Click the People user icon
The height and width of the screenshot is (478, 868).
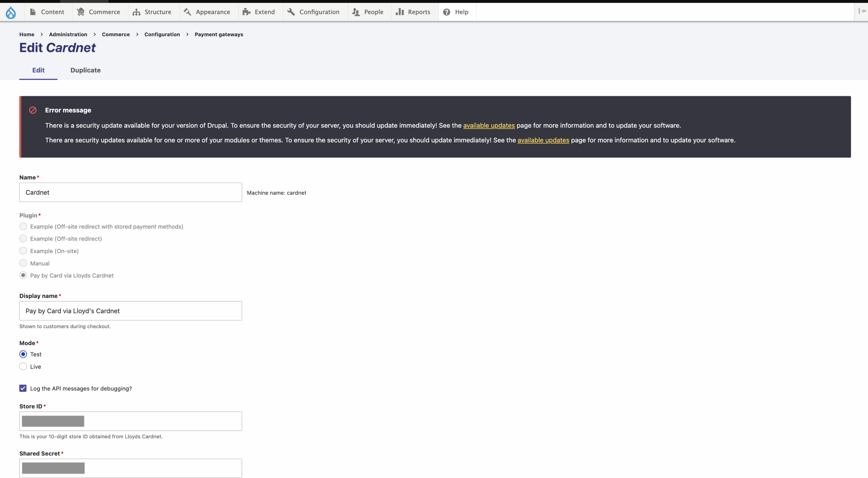tap(356, 12)
